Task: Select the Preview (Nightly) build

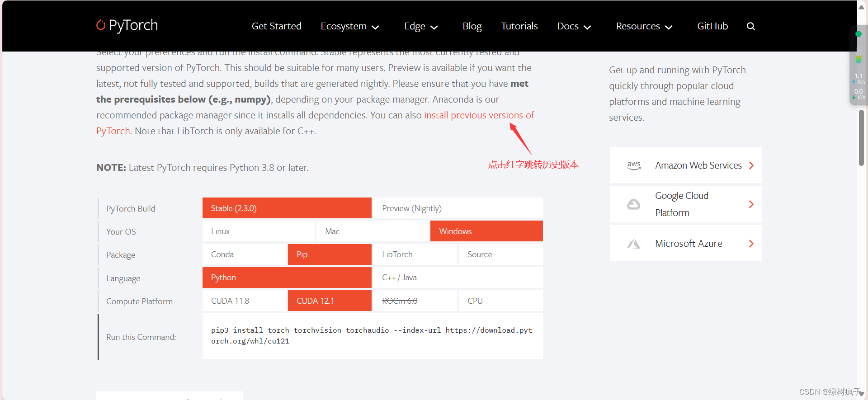Action: coord(458,208)
